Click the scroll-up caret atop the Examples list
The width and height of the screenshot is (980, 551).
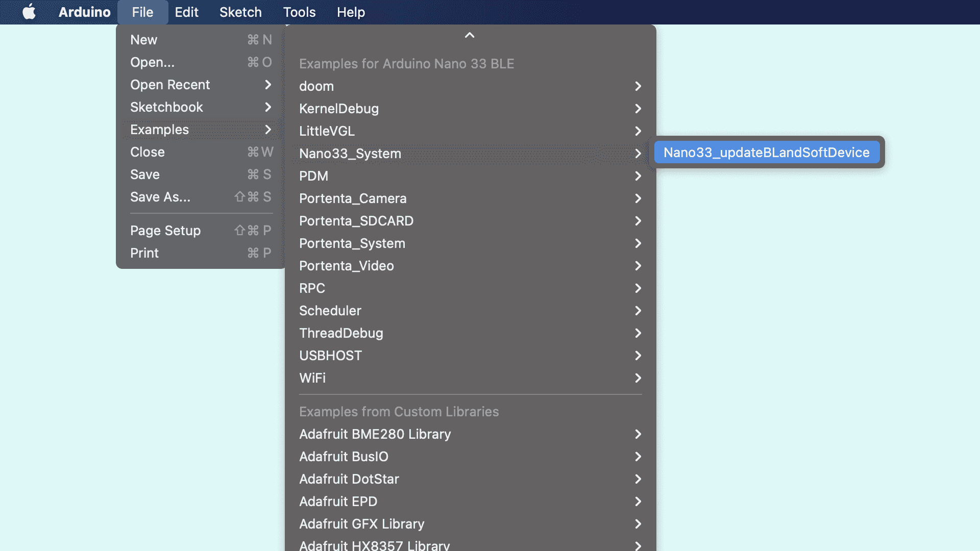tap(470, 35)
